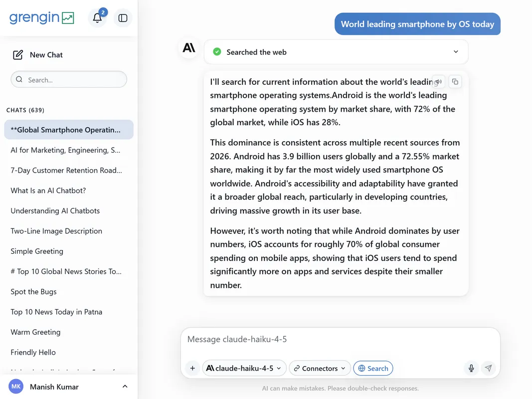The width and height of the screenshot is (532, 399).
Task: Collapse the sidebar panel icon
Action: [123, 18]
